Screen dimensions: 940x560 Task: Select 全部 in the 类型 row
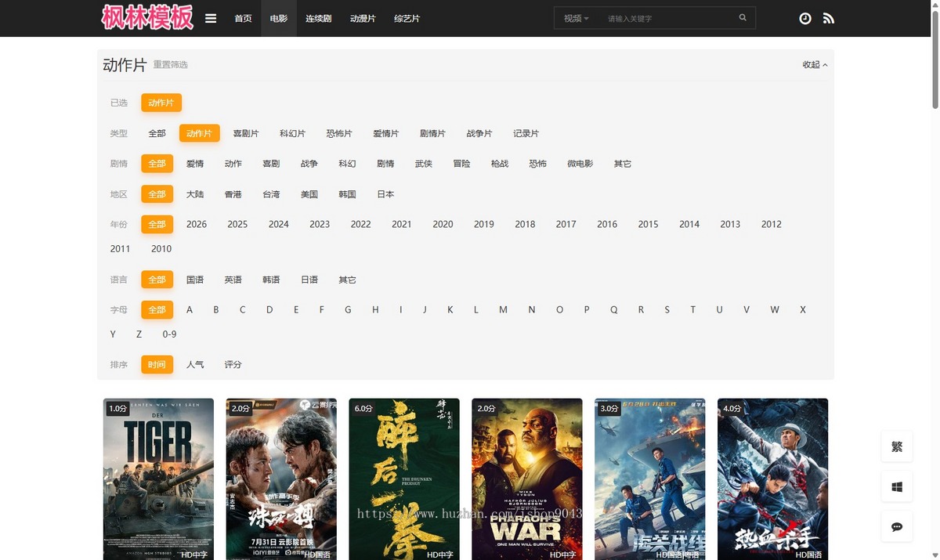157,133
